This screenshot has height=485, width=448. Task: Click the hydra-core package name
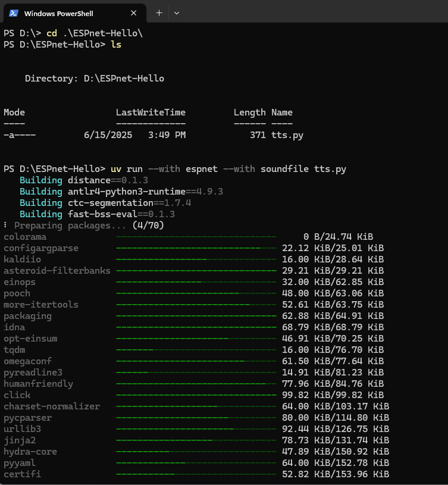tap(30, 452)
